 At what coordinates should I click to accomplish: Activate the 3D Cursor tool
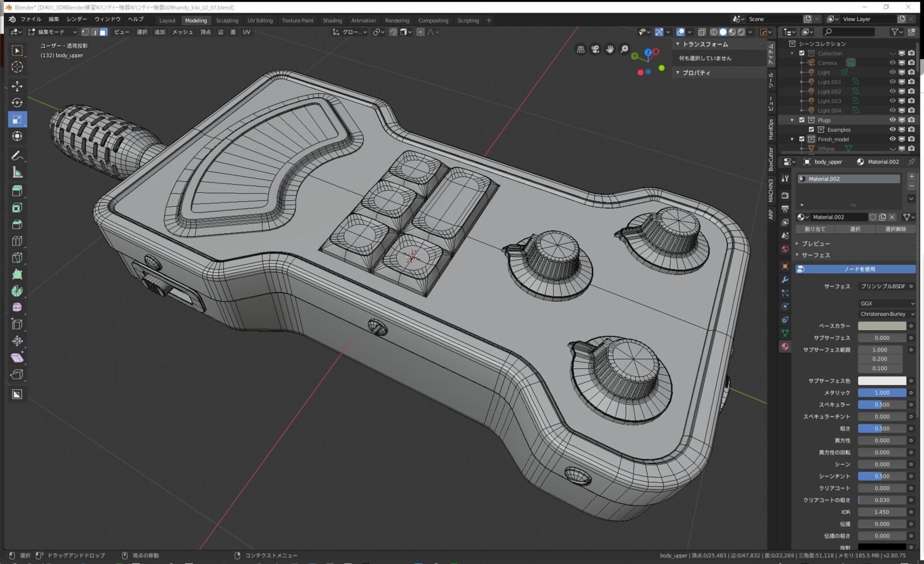pos(17,67)
